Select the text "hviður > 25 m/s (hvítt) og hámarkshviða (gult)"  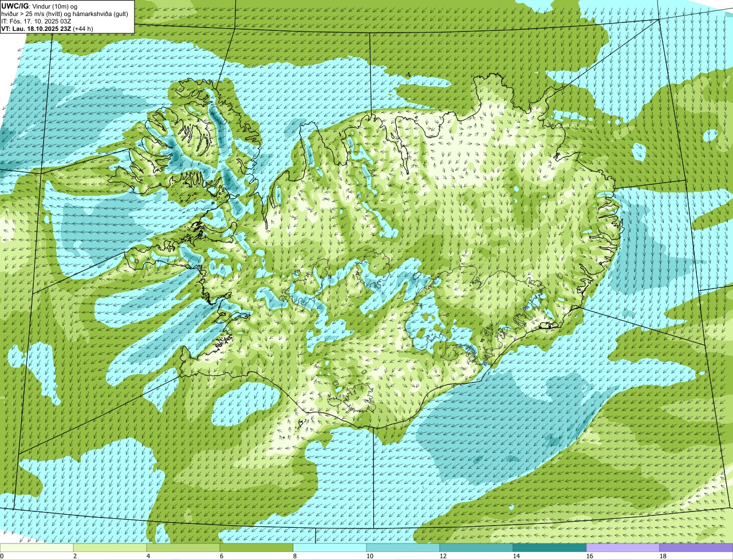[x=65, y=13]
